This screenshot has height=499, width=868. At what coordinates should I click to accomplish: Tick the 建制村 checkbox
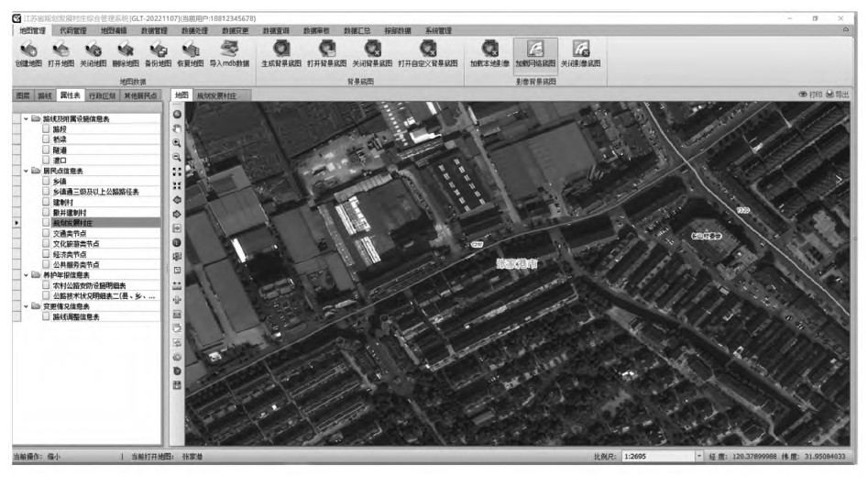tap(46, 202)
